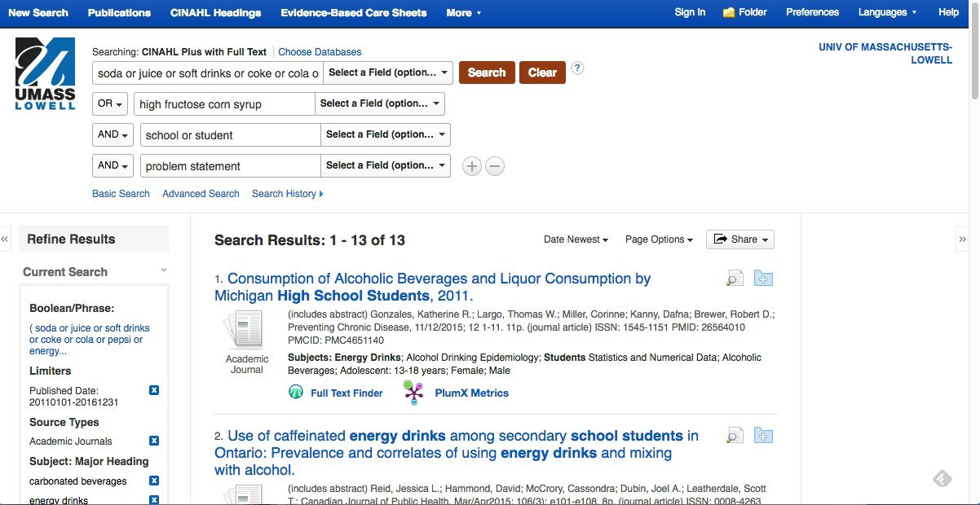
Task: Remove a search row with minus icon
Action: (495, 166)
